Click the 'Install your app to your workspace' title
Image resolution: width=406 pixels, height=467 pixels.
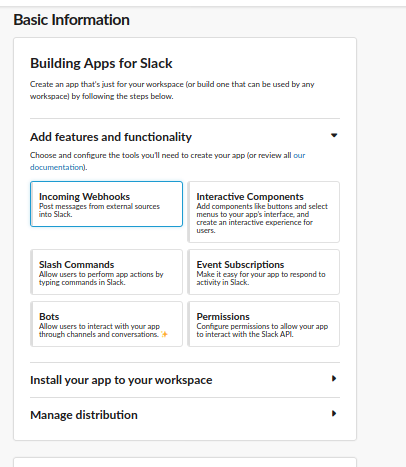(121, 380)
